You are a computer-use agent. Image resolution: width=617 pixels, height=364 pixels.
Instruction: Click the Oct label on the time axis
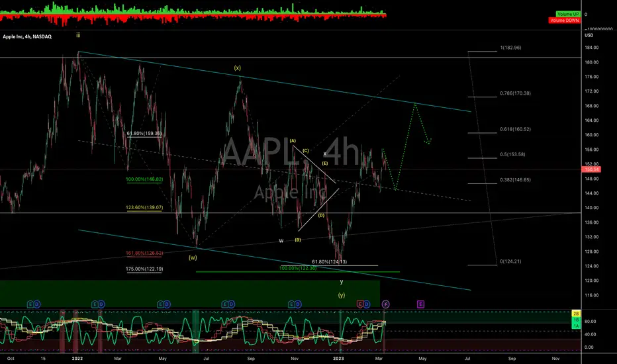pos(11,359)
